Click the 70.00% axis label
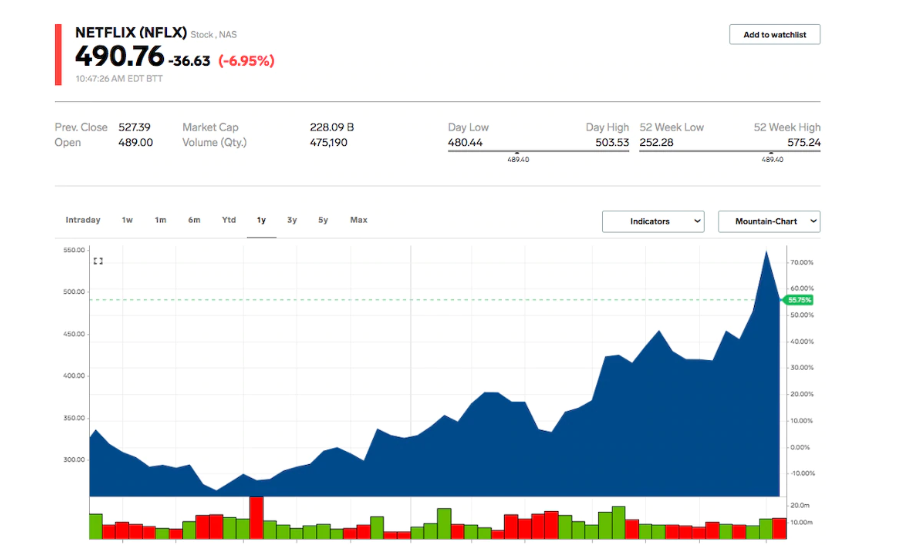The height and width of the screenshot is (550, 902). pos(802,262)
